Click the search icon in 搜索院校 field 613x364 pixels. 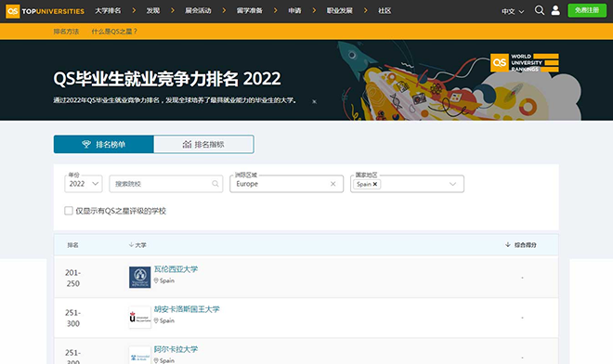coord(215,184)
